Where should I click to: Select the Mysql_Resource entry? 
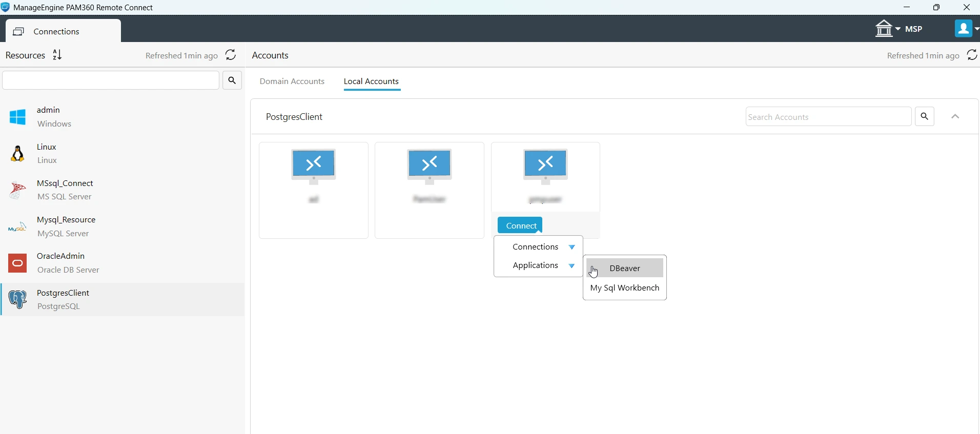[x=122, y=226]
